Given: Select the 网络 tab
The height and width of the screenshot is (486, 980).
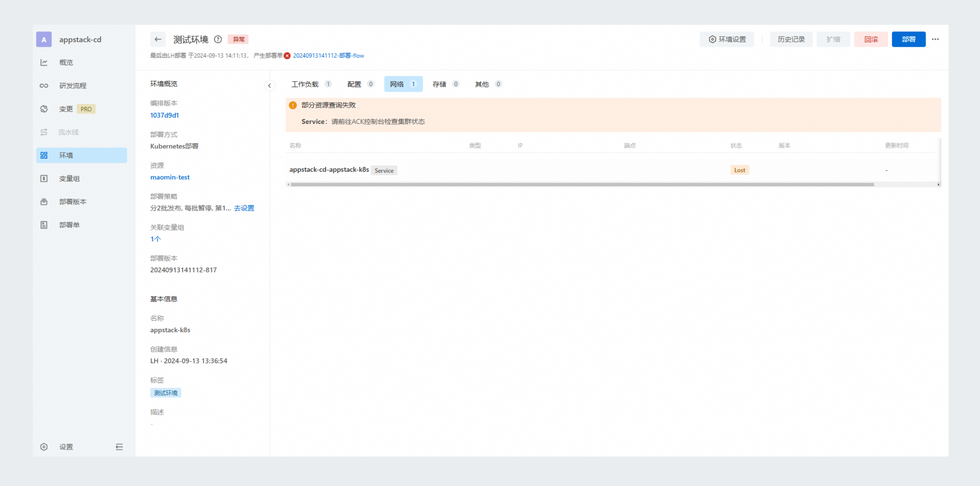Looking at the screenshot, I should click(403, 84).
